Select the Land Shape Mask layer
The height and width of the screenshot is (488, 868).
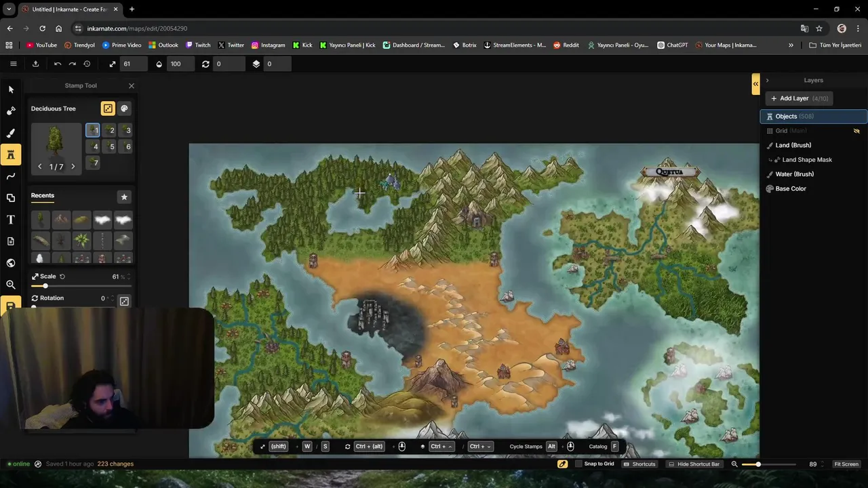tap(813, 160)
